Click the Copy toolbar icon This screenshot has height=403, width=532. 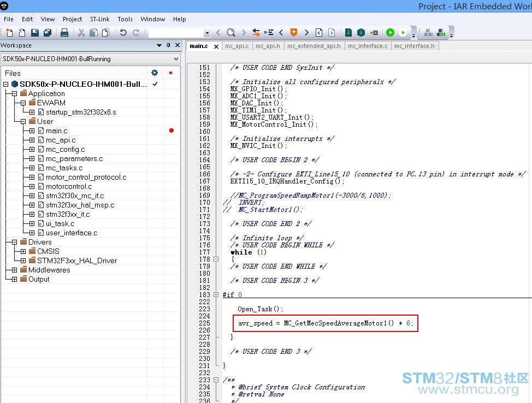pyautogui.click(x=93, y=33)
